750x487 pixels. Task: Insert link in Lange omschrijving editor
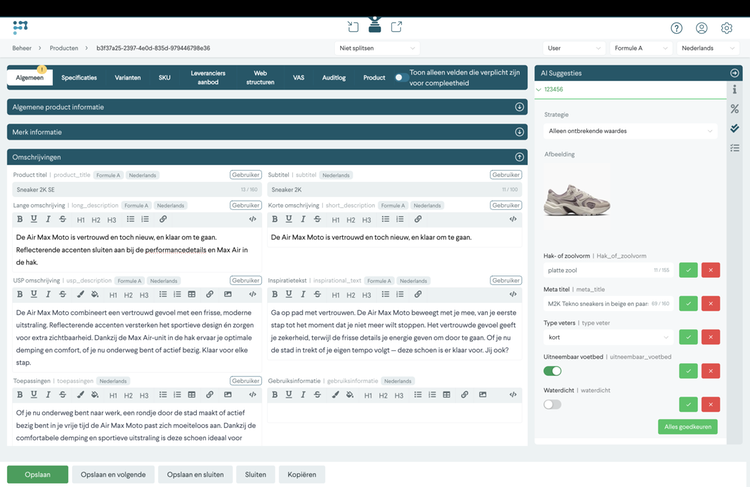163,219
